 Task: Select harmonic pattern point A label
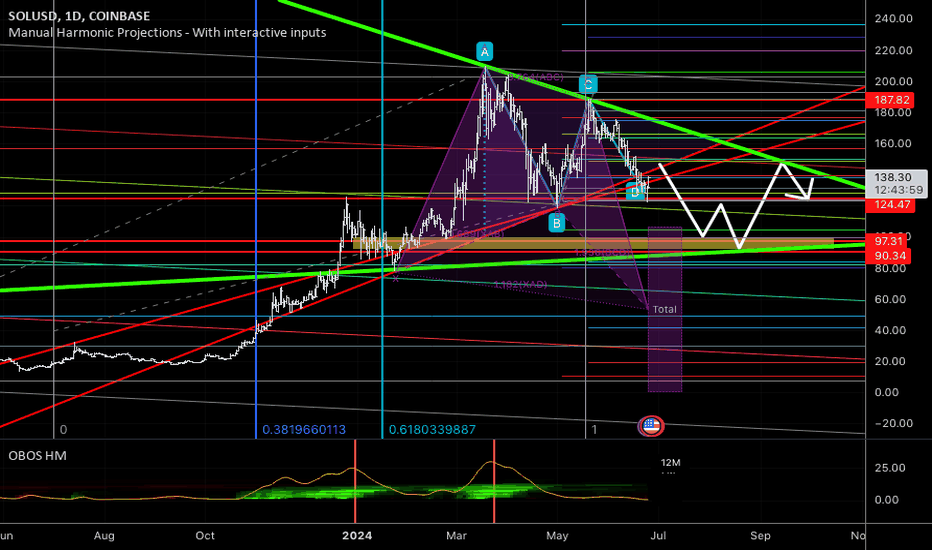(x=484, y=52)
